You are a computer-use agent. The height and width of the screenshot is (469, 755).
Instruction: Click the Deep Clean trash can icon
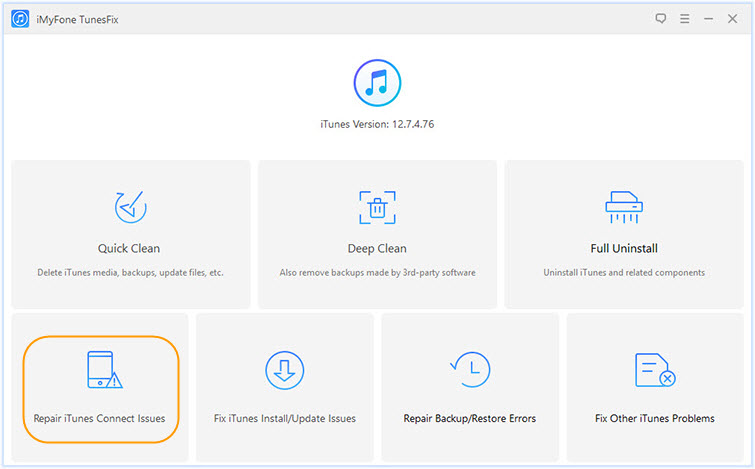pos(377,208)
